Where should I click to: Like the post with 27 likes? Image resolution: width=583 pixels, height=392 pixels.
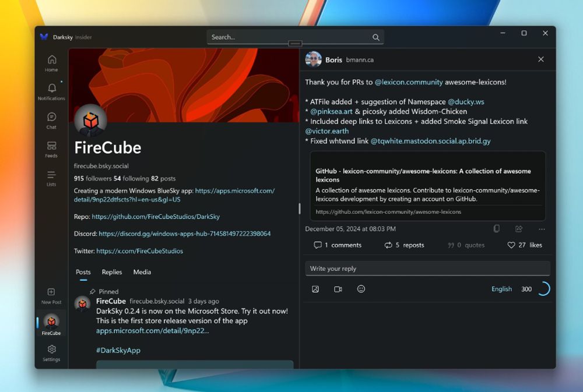point(525,245)
